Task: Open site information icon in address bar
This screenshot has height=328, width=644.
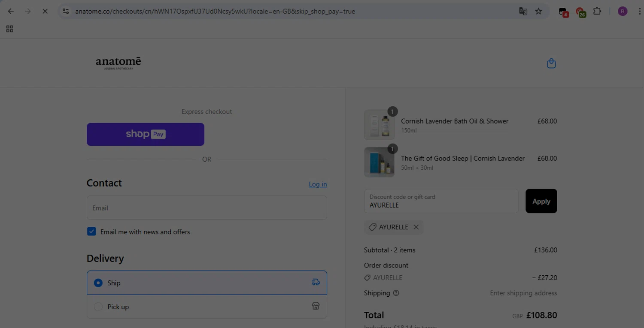Action: pos(66,12)
